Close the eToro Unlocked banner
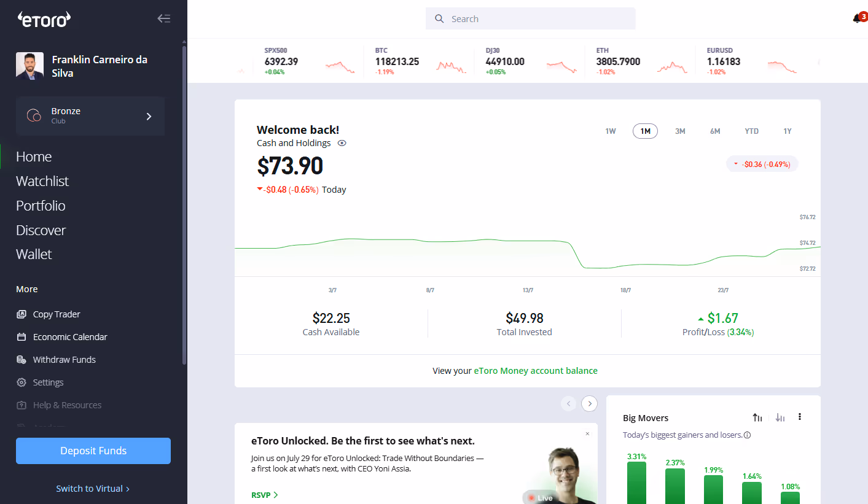This screenshot has height=504, width=868. tap(587, 433)
